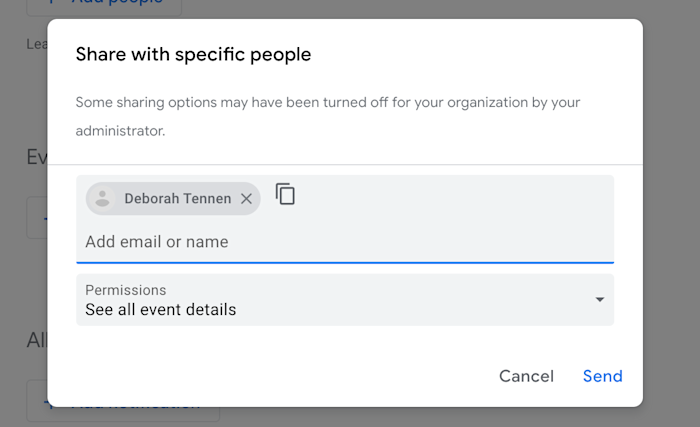Click the avatar icon on Deborah Tennen chip
The height and width of the screenshot is (427, 700).
coord(101,199)
